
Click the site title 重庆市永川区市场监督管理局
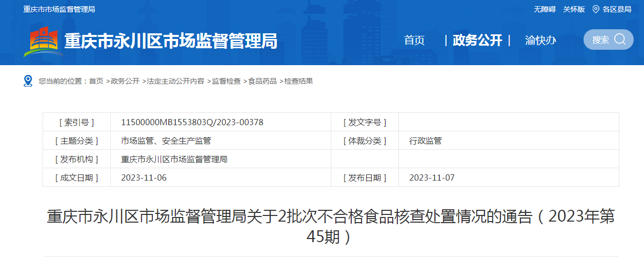[x=171, y=41]
